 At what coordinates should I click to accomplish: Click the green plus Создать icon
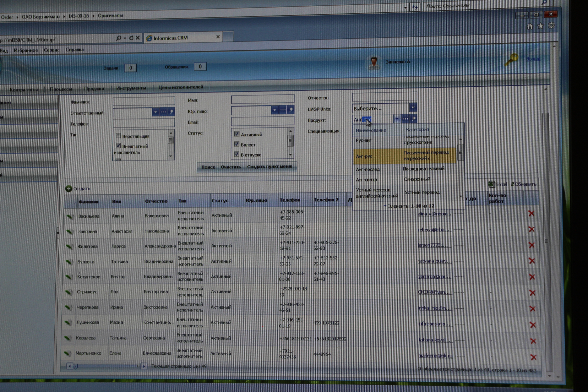(x=69, y=189)
